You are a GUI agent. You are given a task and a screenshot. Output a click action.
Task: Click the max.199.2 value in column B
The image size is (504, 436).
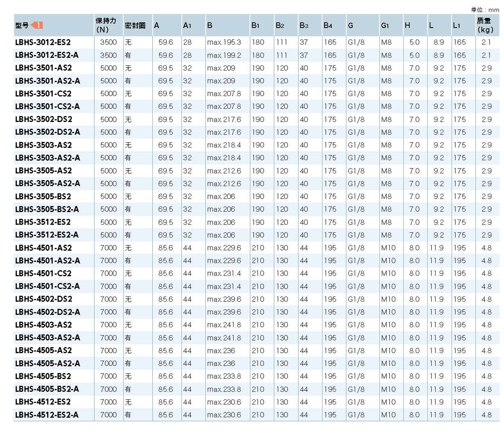click(x=224, y=55)
